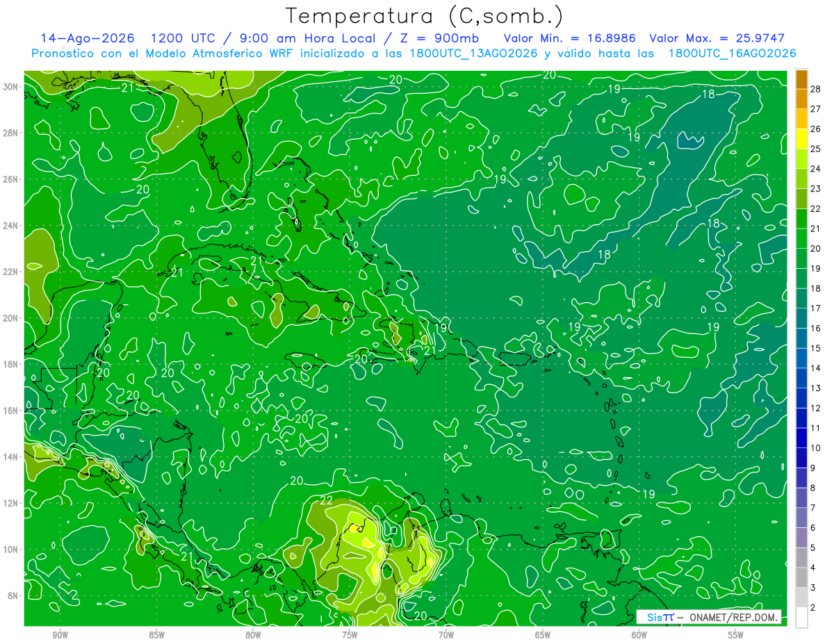Image resolution: width=834 pixels, height=644 pixels.
Task: Click the "1200 UTC" time text
Action: [x=183, y=38]
